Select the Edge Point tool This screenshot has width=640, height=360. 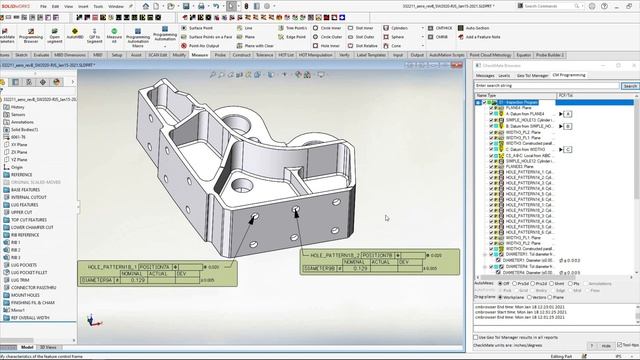pos(292,37)
